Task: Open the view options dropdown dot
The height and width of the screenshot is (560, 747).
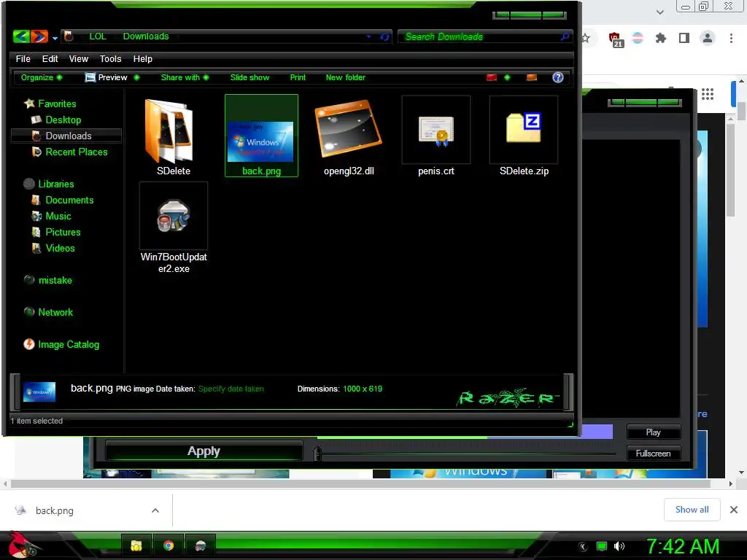Action: click(x=507, y=77)
